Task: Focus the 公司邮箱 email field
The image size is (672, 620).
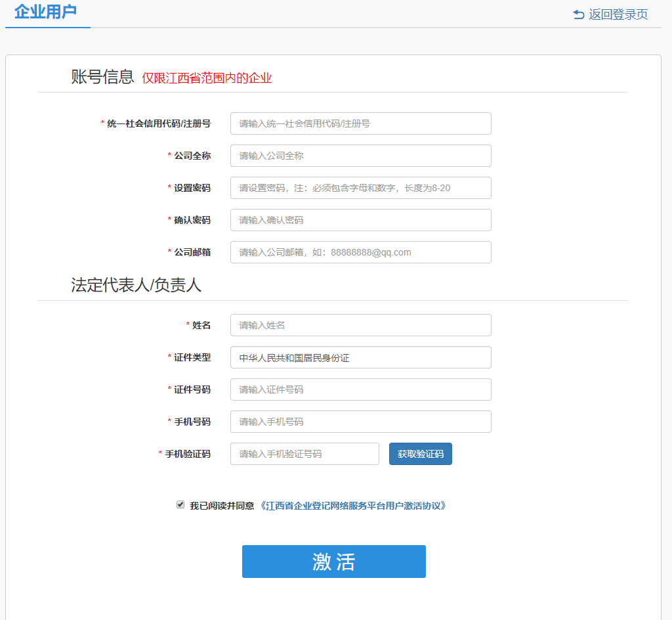Action: click(x=360, y=252)
